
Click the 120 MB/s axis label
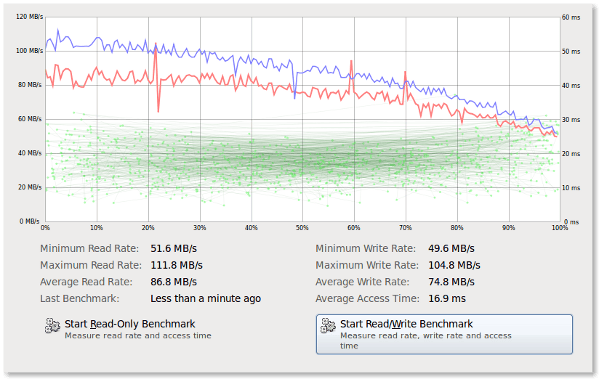pos(29,17)
